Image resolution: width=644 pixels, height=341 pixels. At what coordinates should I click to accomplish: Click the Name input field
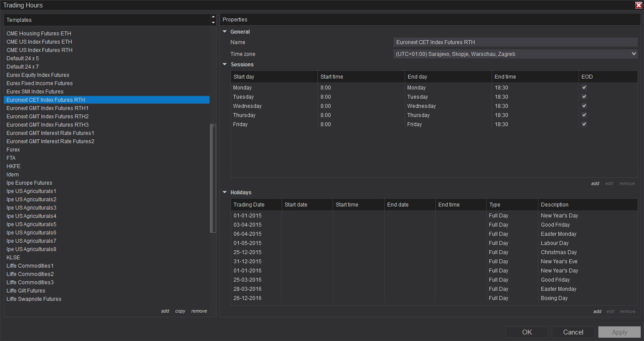pyautogui.click(x=515, y=42)
